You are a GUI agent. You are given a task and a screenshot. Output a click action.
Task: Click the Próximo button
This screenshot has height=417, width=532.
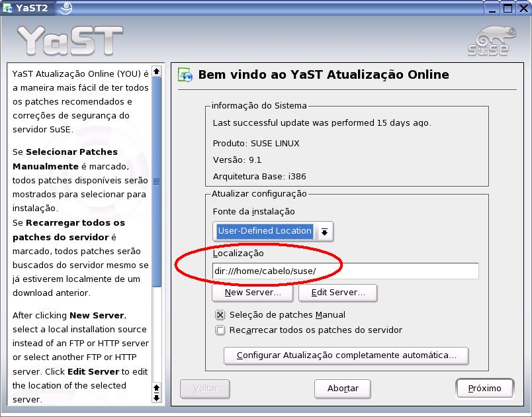[x=484, y=389]
